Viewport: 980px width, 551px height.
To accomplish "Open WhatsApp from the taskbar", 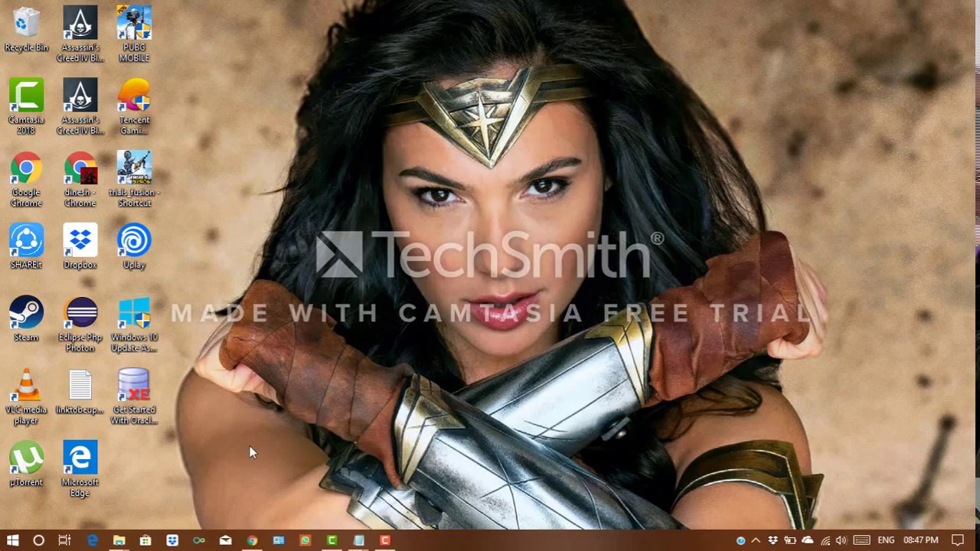I will [x=305, y=540].
